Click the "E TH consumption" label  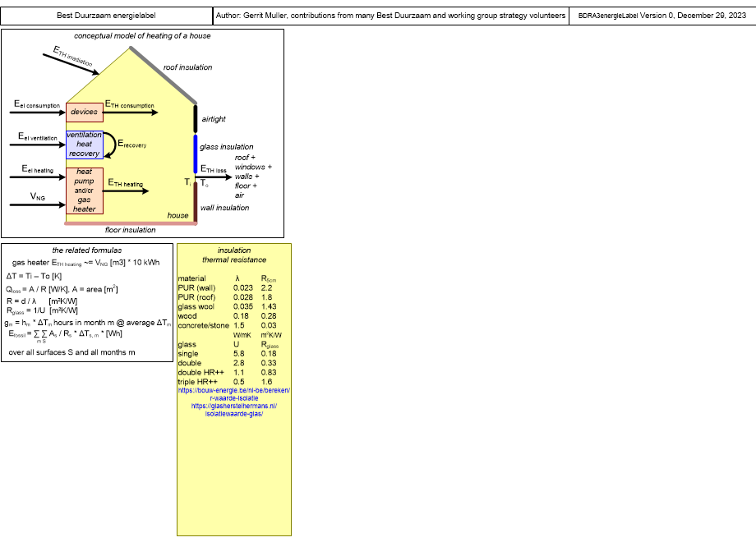tap(130, 104)
